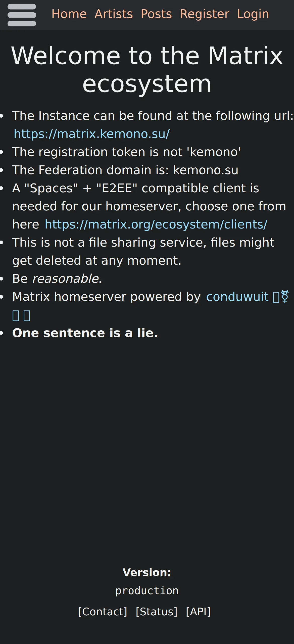Image resolution: width=294 pixels, height=644 pixels.
Task: Open the Register page
Action: 205,14
